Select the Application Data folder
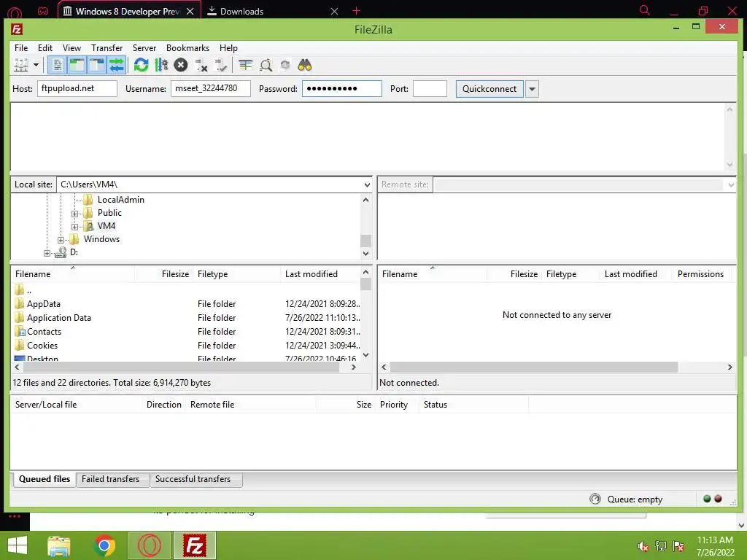The image size is (747, 560). 58,318
